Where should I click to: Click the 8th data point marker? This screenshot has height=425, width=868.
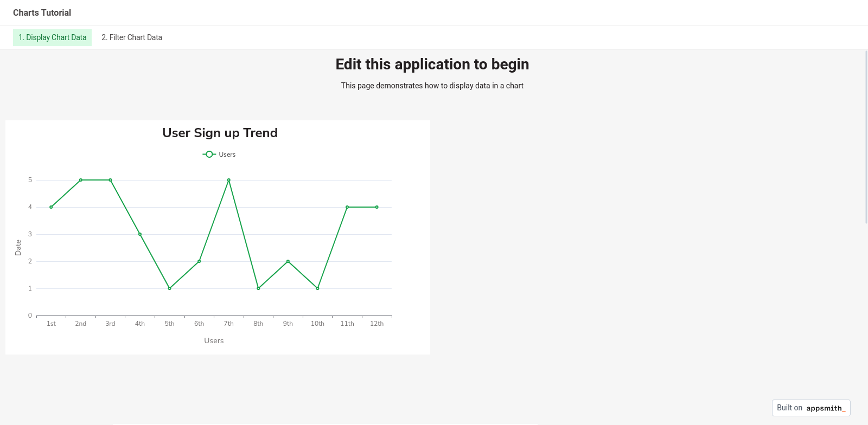tap(258, 288)
